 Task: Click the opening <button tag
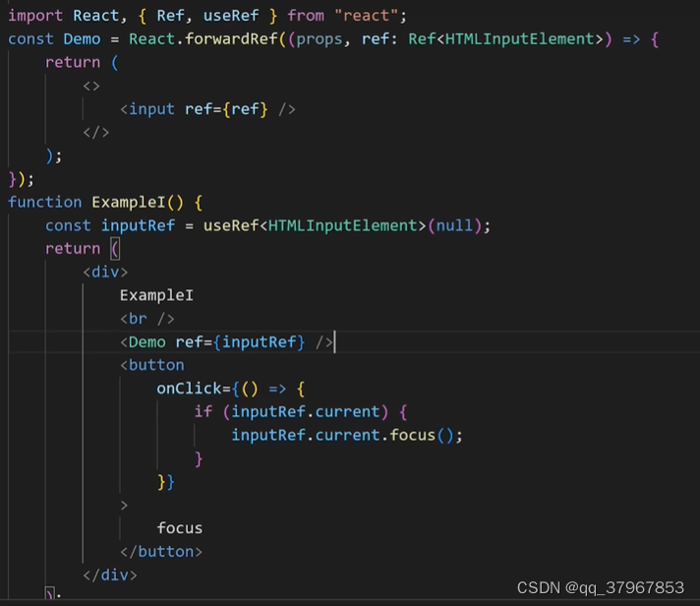coord(151,365)
